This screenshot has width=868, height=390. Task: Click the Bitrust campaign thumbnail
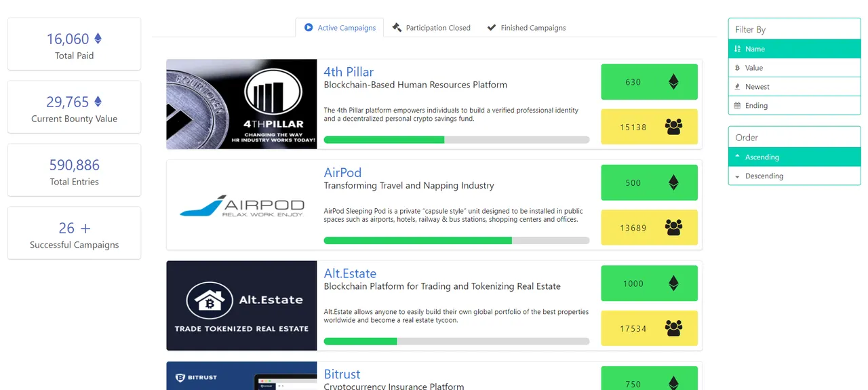coord(241,376)
